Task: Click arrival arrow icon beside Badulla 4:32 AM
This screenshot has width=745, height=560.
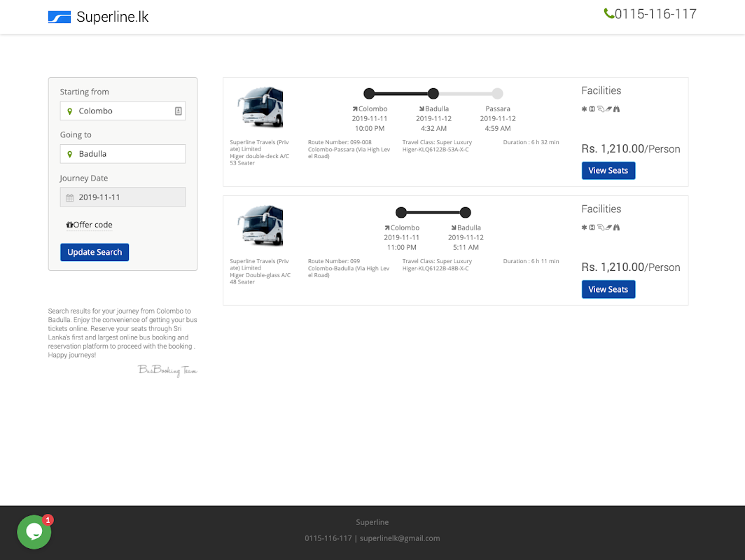Action: 422,109
